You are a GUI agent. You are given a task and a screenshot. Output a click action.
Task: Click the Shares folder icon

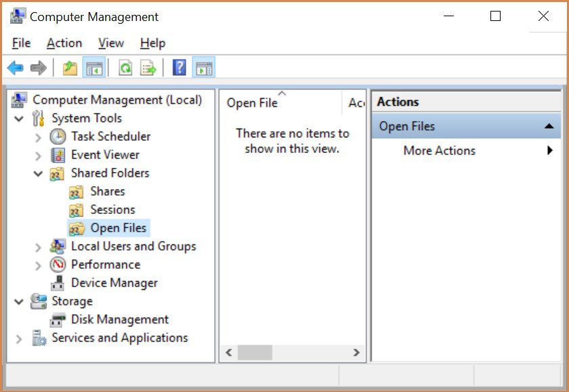coord(76,192)
